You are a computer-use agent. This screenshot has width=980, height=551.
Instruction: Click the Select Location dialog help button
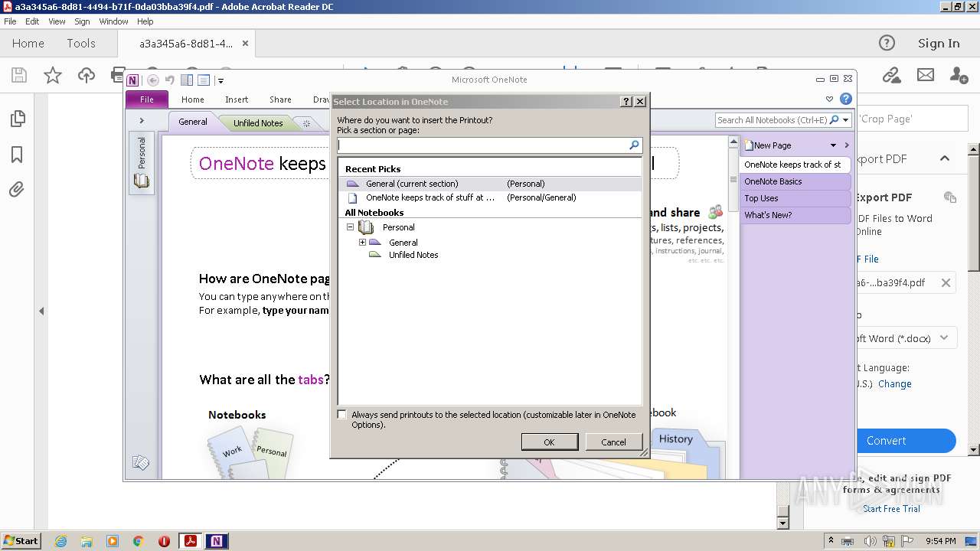click(626, 101)
